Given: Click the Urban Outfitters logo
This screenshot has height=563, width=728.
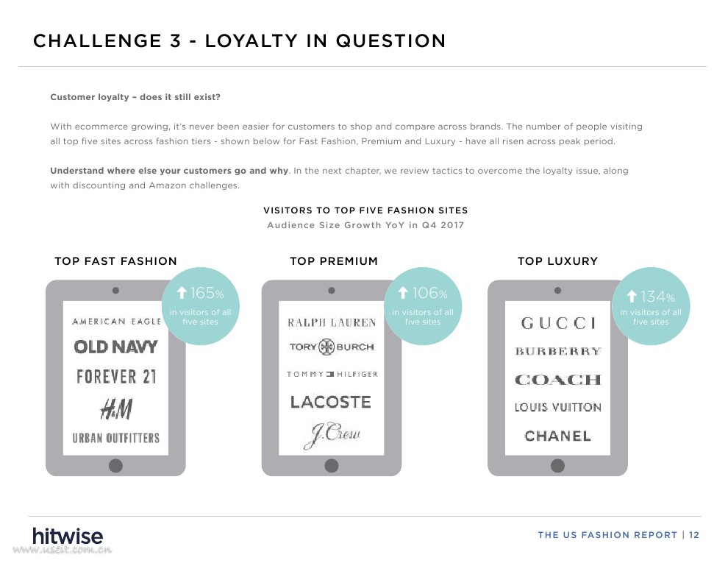Looking at the screenshot, I should click(116, 438).
